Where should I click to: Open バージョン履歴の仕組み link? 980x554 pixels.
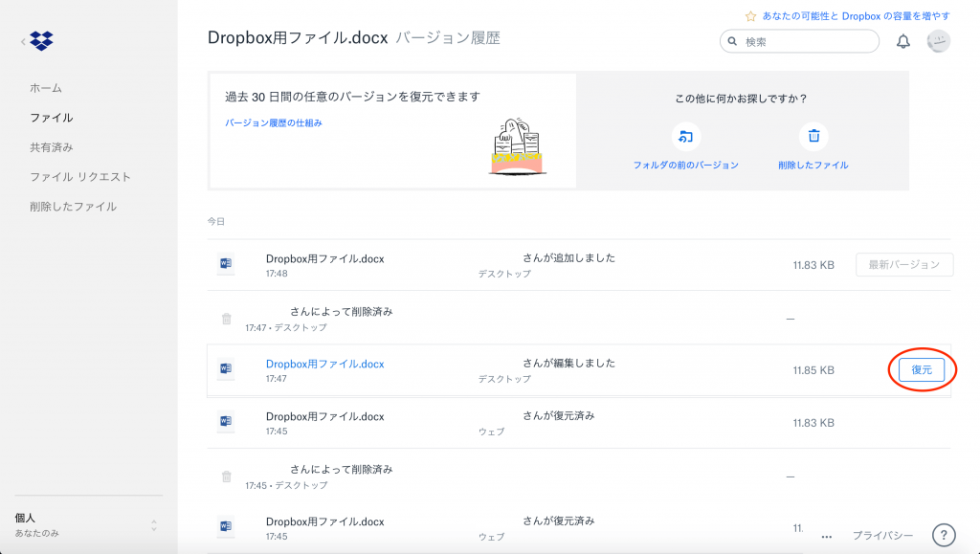[x=274, y=123]
